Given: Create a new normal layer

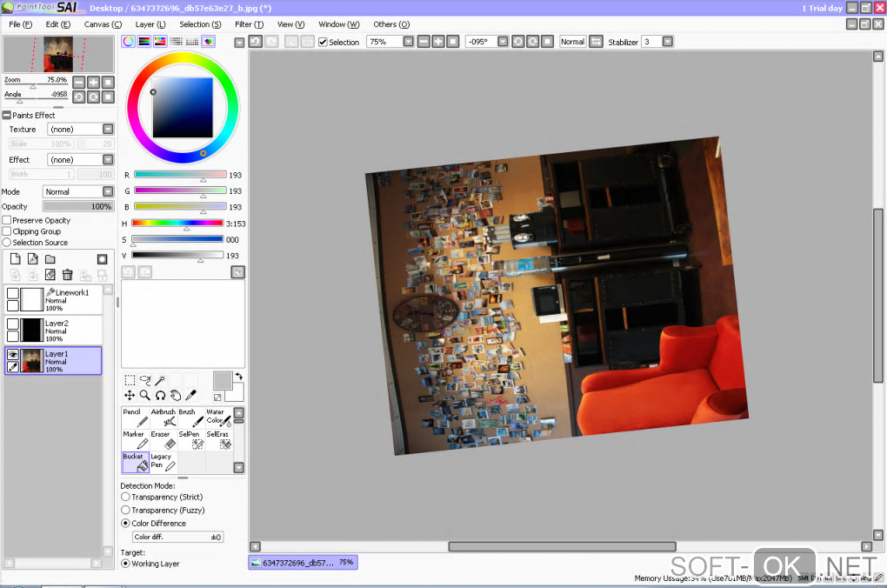Looking at the screenshot, I should coord(16,259).
